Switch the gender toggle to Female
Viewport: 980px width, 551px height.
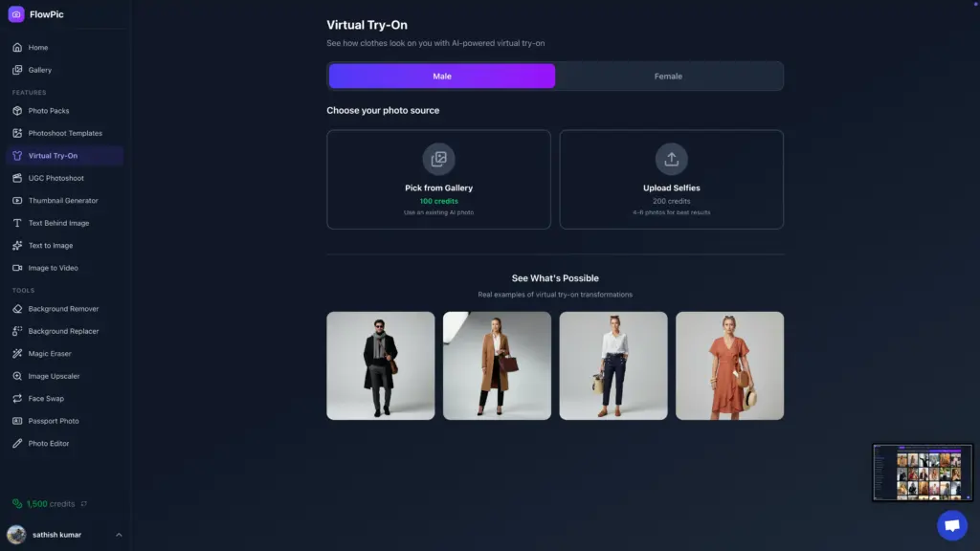click(668, 75)
